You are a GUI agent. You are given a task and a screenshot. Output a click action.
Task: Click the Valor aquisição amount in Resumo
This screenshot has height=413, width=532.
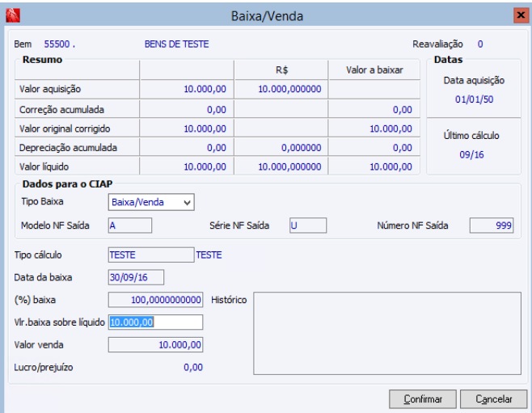point(205,89)
